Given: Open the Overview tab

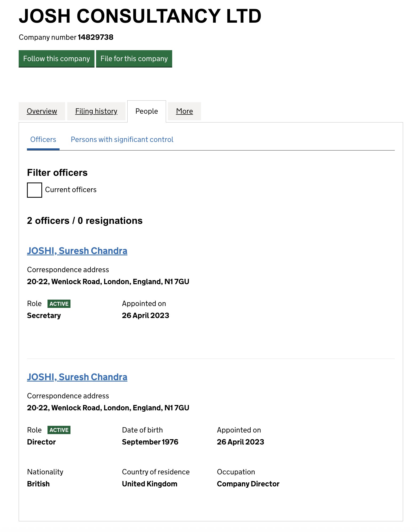Looking at the screenshot, I should [x=42, y=111].
